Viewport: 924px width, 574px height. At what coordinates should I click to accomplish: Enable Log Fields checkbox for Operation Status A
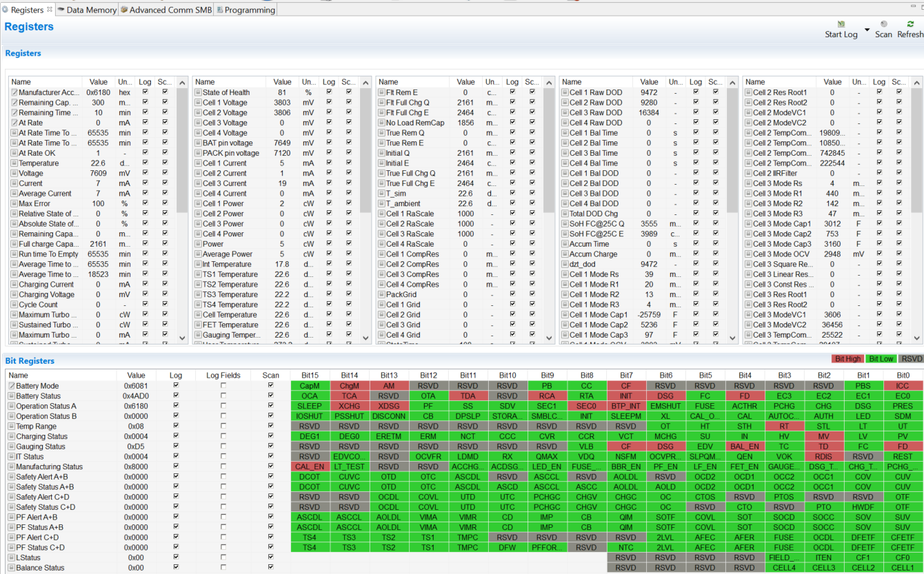223,406
